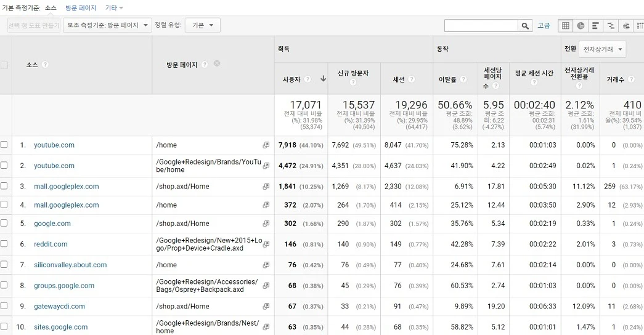Open the 기타 primary dimension dropdown
The height and width of the screenshot is (335, 644).
[x=114, y=8]
